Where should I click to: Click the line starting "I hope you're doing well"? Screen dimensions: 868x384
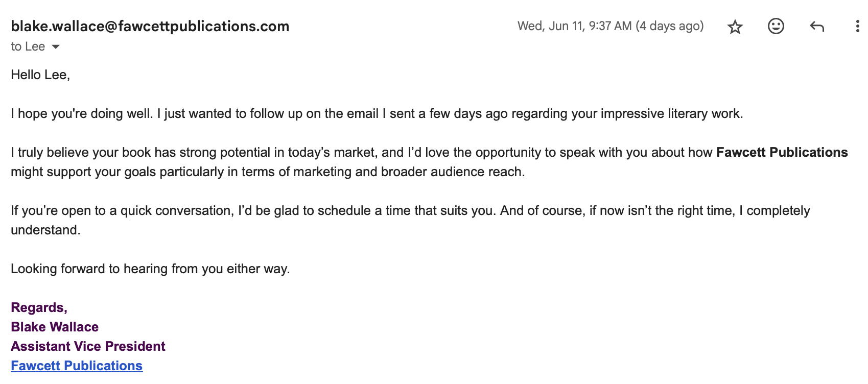pyautogui.click(x=377, y=113)
